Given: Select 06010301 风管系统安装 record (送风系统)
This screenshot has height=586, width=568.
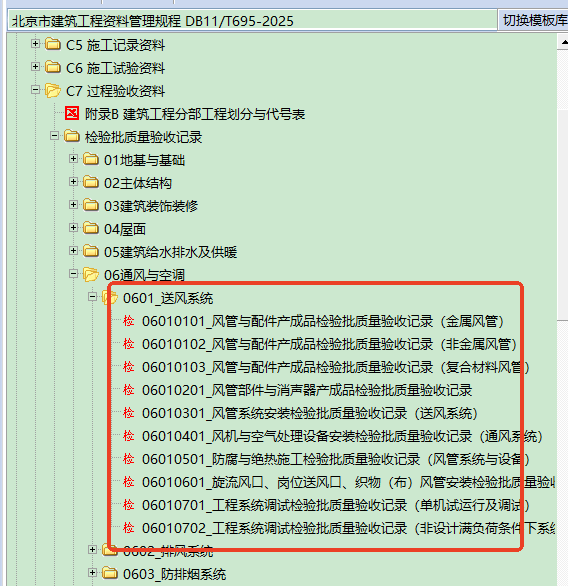Looking at the screenshot, I should 310,413.
